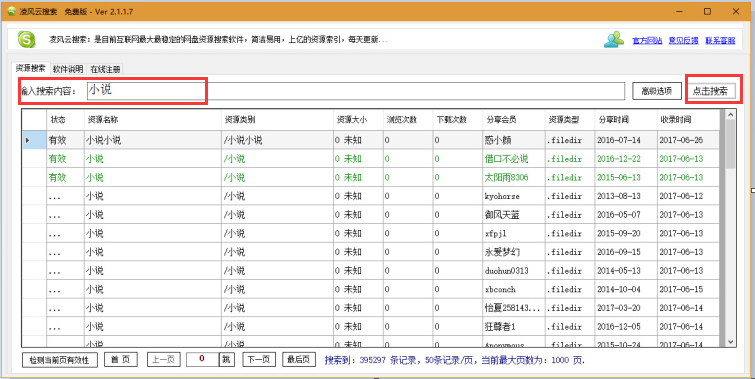Open the 联系客服 link

pos(720,40)
